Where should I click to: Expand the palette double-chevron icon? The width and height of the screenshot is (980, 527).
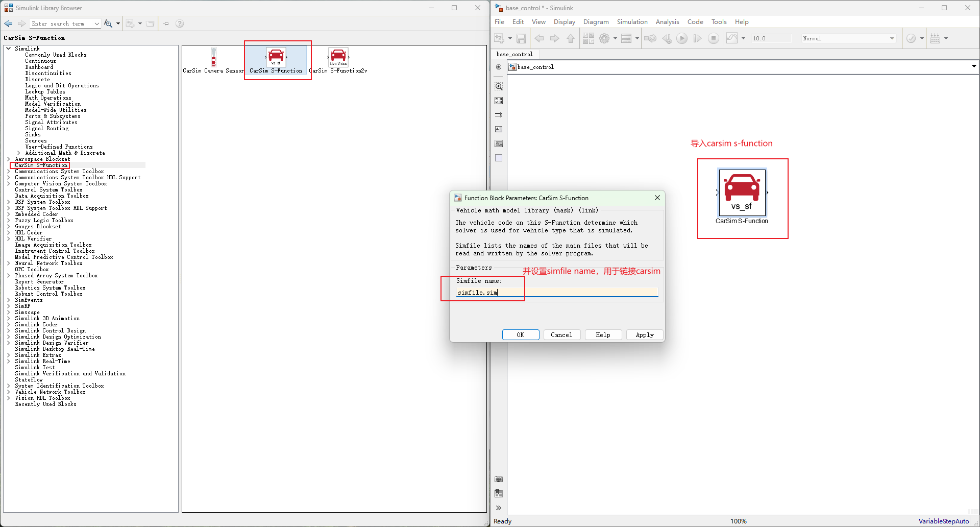(x=499, y=508)
